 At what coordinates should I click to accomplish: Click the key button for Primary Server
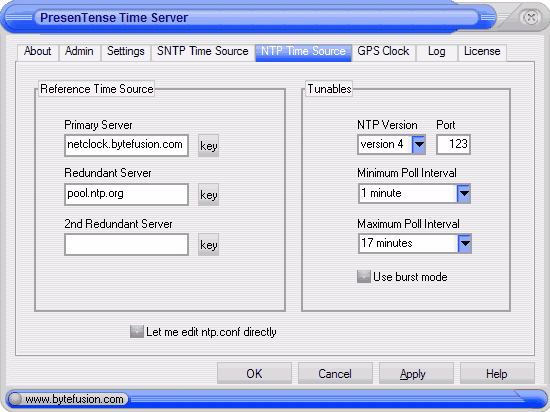[x=208, y=146]
